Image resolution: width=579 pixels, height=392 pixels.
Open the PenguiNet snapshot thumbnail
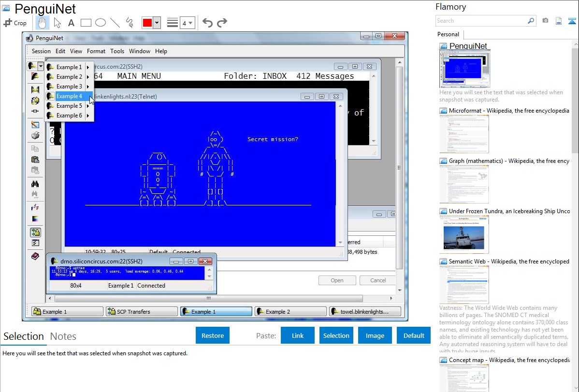pyautogui.click(x=464, y=69)
